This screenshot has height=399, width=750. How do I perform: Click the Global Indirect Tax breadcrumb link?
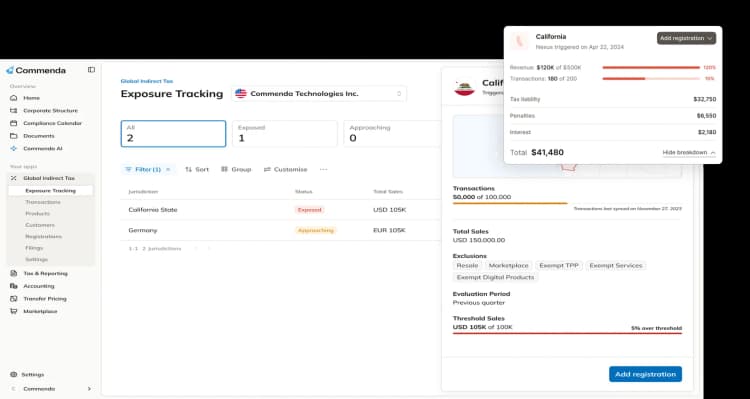pyautogui.click(x=147, y=81)
